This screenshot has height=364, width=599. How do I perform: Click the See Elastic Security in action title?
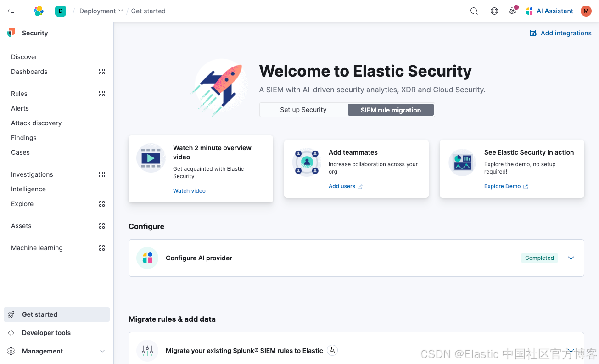(529, 152)
